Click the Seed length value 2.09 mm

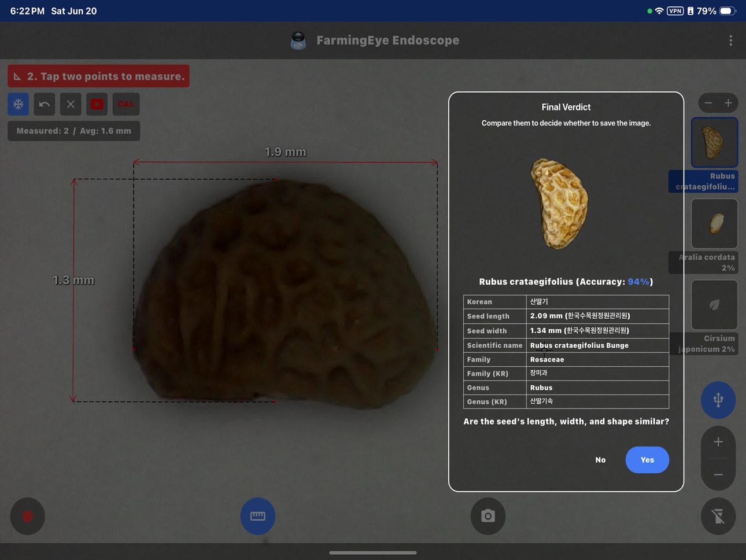pyautogui.click(x=597, y=316)
